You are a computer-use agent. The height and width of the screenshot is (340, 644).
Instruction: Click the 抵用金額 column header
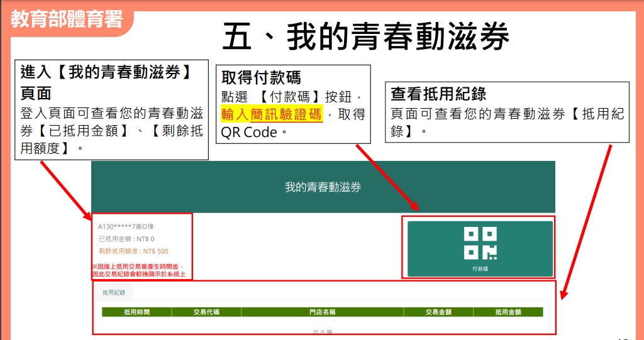[508, 312]
